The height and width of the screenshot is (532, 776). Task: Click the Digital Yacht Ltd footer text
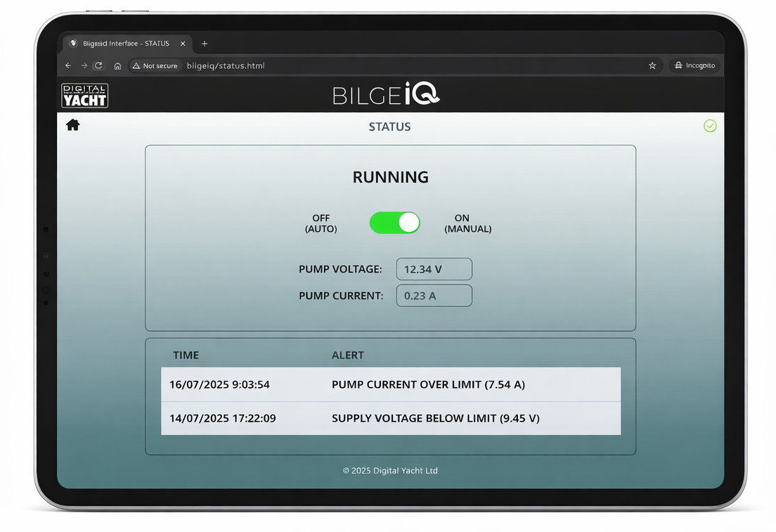coord(390,470)
